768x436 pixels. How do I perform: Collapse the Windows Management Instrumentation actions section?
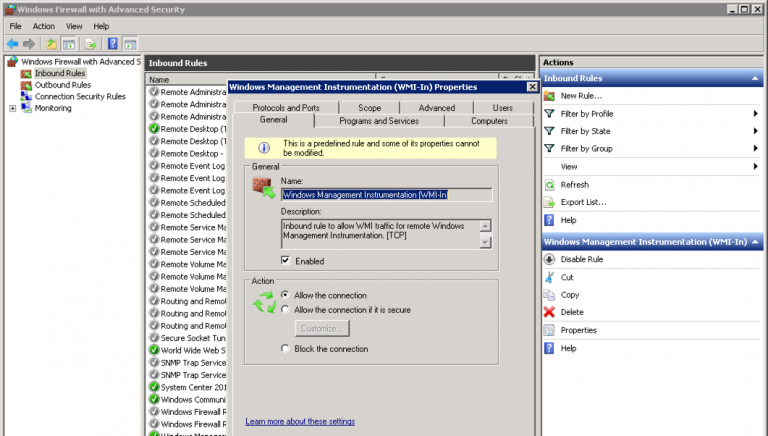pyautogui.click(x=755, y=242)
